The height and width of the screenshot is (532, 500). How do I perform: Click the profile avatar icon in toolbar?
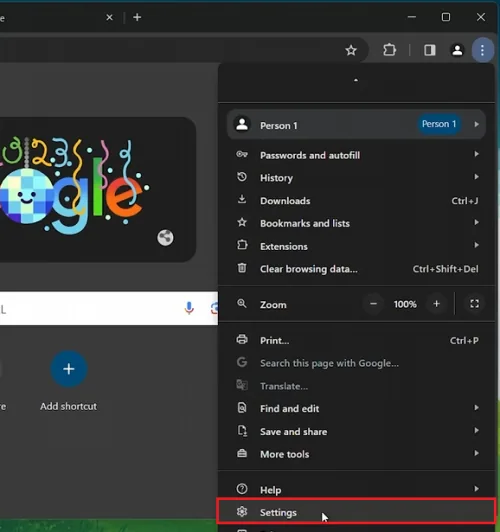[457, 51]
